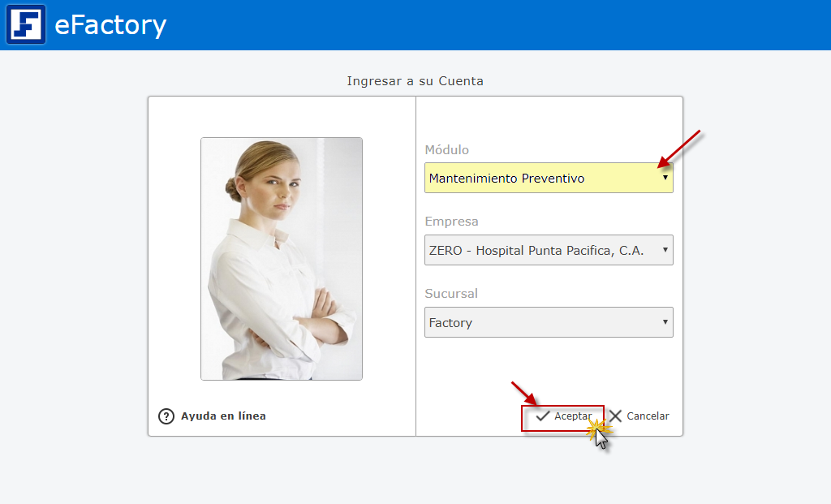Click the Sucursal field label
Screen dimensions: 831x504
451,294
